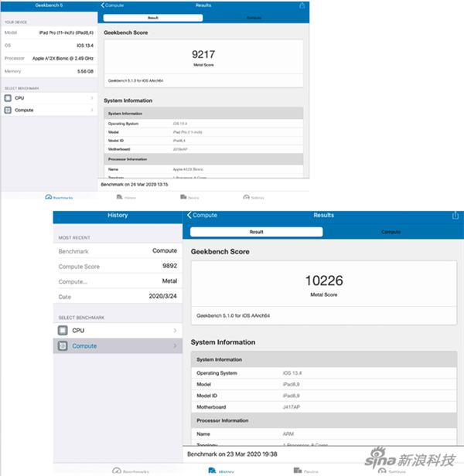Click the 10226 Metal score value
This screenshot has height=476, width=464.
tap(324, 280)
